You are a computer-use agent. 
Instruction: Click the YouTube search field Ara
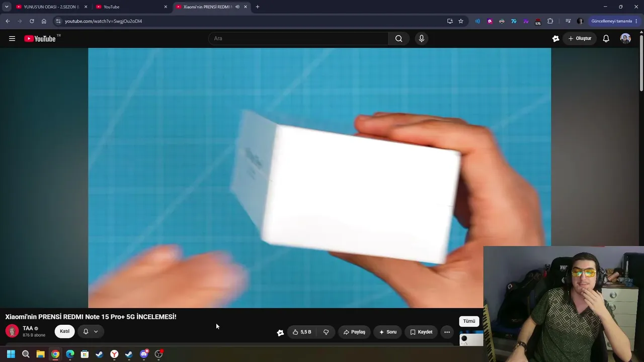298,39
